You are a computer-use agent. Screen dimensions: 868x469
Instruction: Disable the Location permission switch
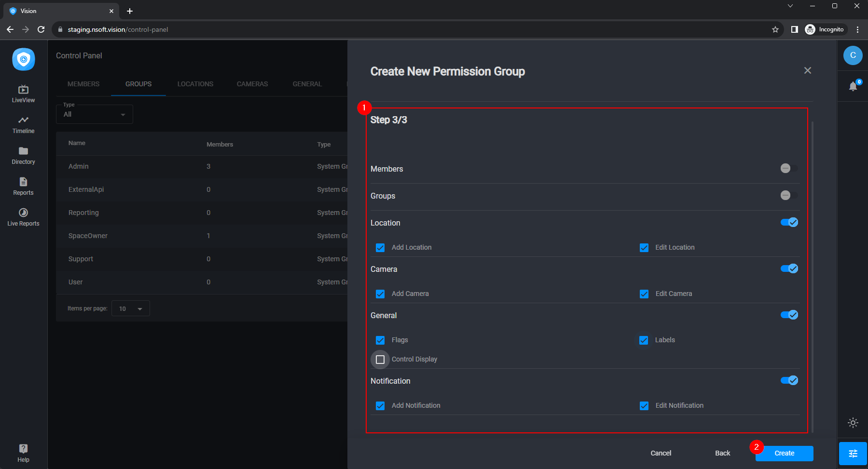pos(789,222)
